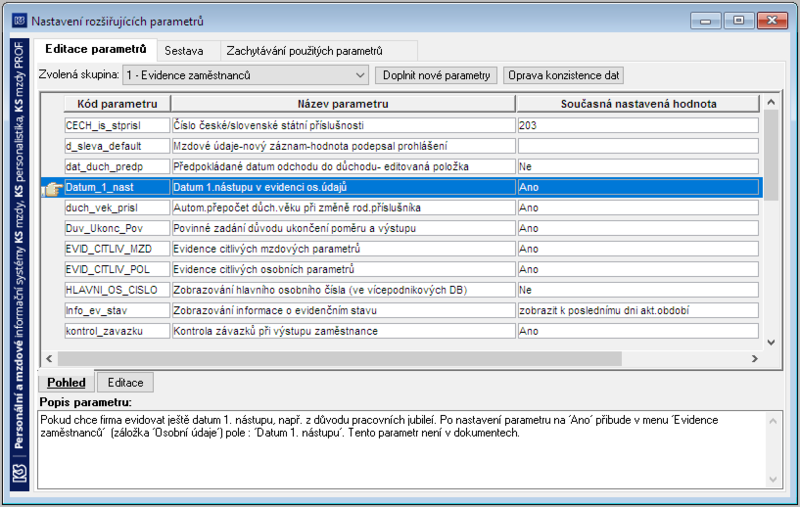Open the Sestava tab
Screen dimensions: 800x507
(x=184, y=51)
